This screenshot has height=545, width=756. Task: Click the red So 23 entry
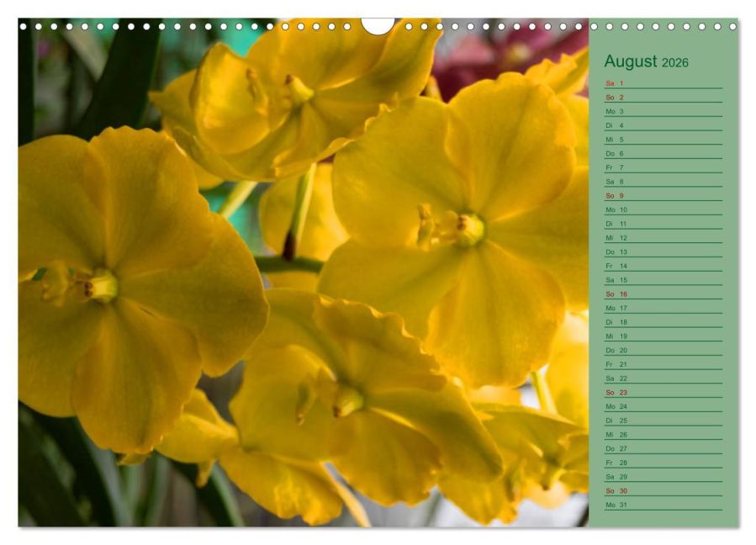click(x=663, y=392)
